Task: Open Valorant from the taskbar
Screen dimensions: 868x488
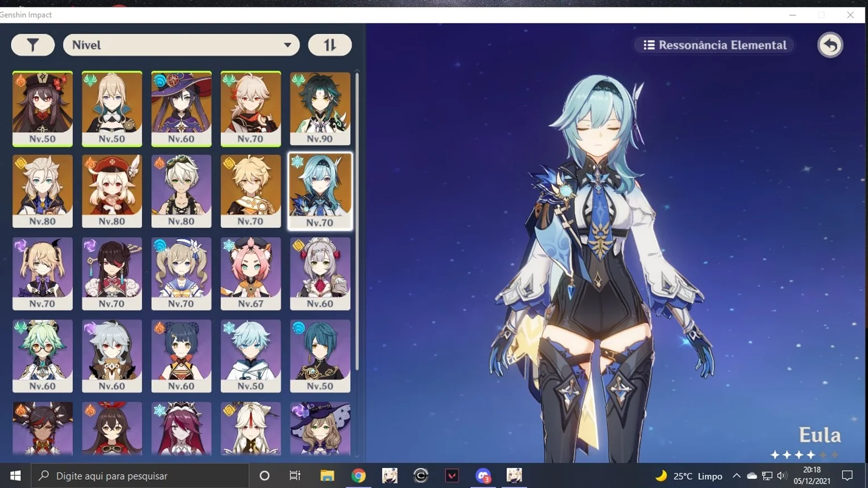Action: (452, 476)
